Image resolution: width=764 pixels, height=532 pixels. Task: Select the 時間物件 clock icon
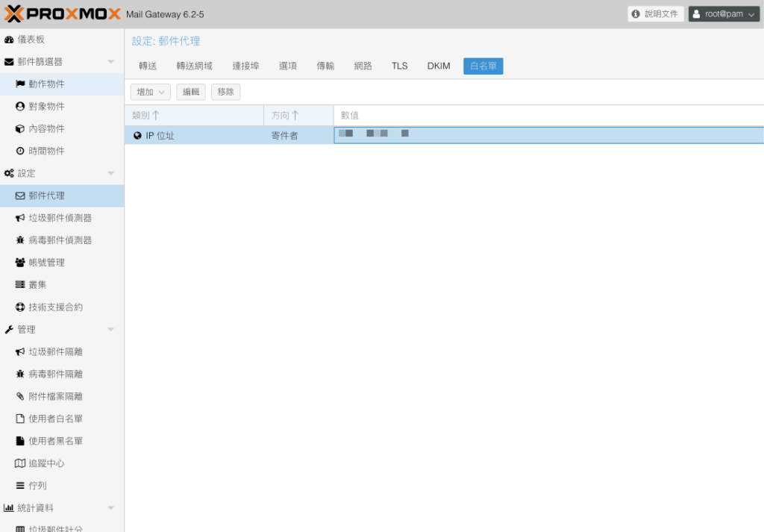point(20,151)
